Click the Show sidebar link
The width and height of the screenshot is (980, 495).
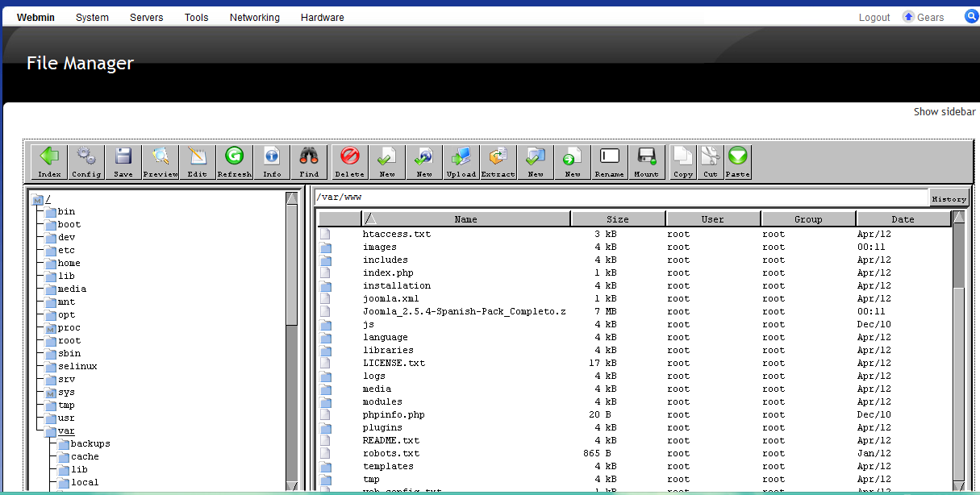tap(945, 112)
